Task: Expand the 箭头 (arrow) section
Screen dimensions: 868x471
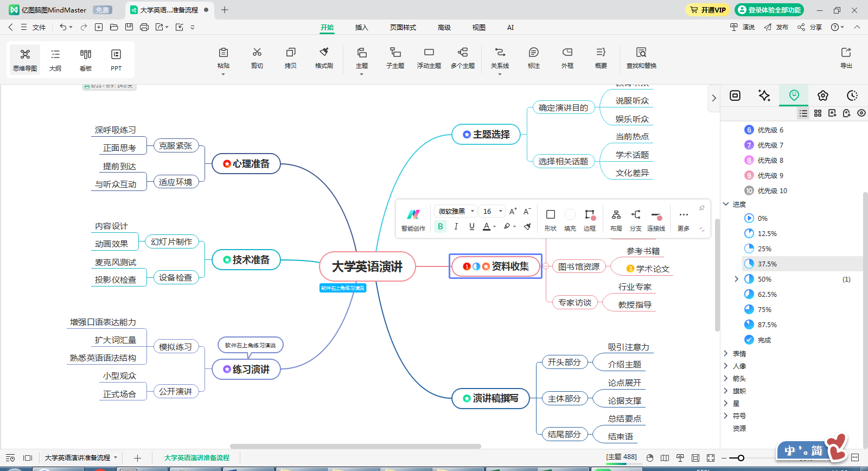Action: pyautogui.click(x=726, y=378)
